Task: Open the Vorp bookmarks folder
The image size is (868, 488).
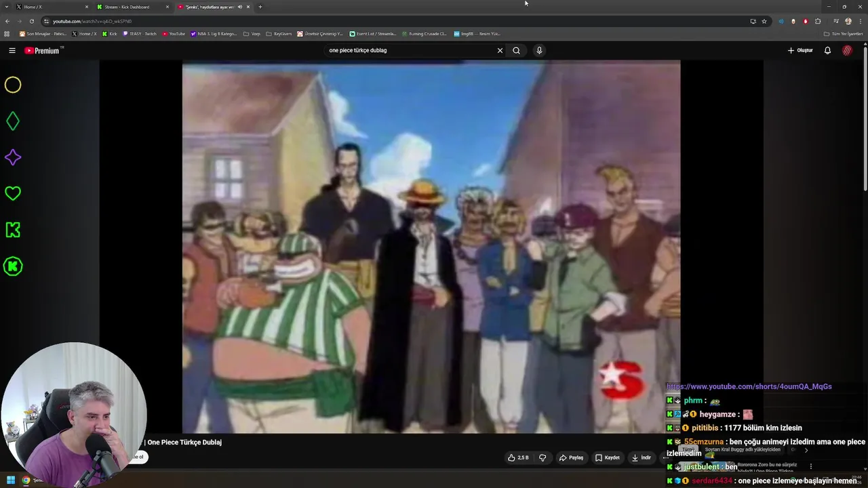Action: [x=252, y=33]
